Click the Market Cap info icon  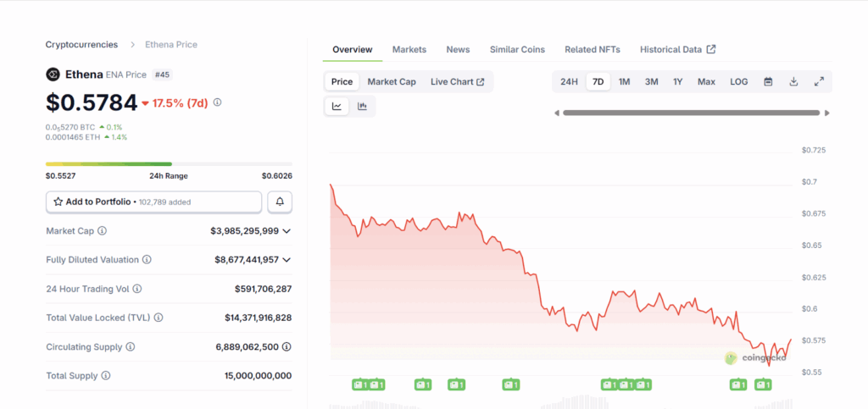(x=103, y=230)
